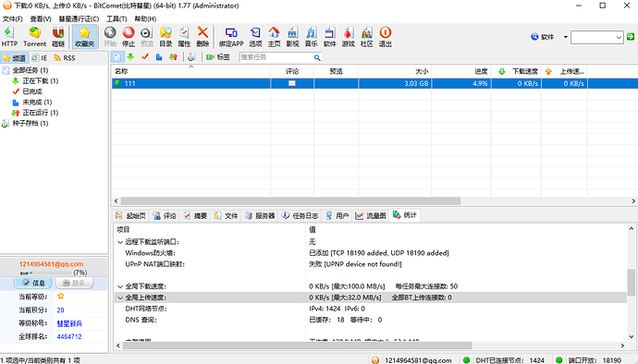This screenshot has height=364, width=638.
Task: Open the 帮助(H) menu
Action: click(x=145, y=18)
